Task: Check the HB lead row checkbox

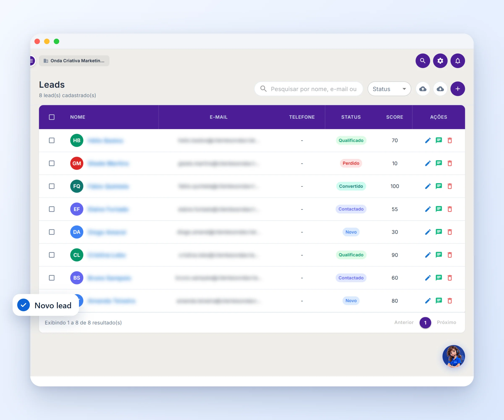Action: click(x=52, y=140)
